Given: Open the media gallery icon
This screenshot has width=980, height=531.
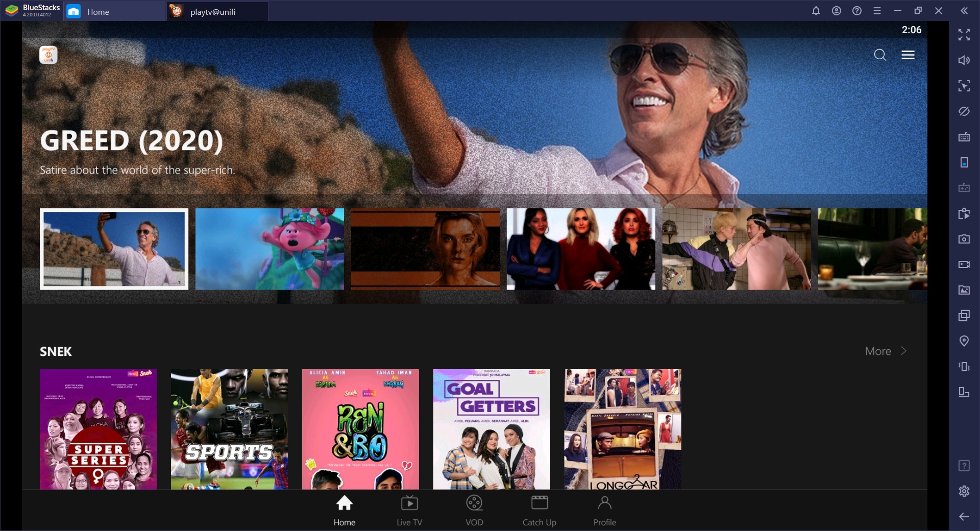Looking at the screenshot, I should coord(964,290).
